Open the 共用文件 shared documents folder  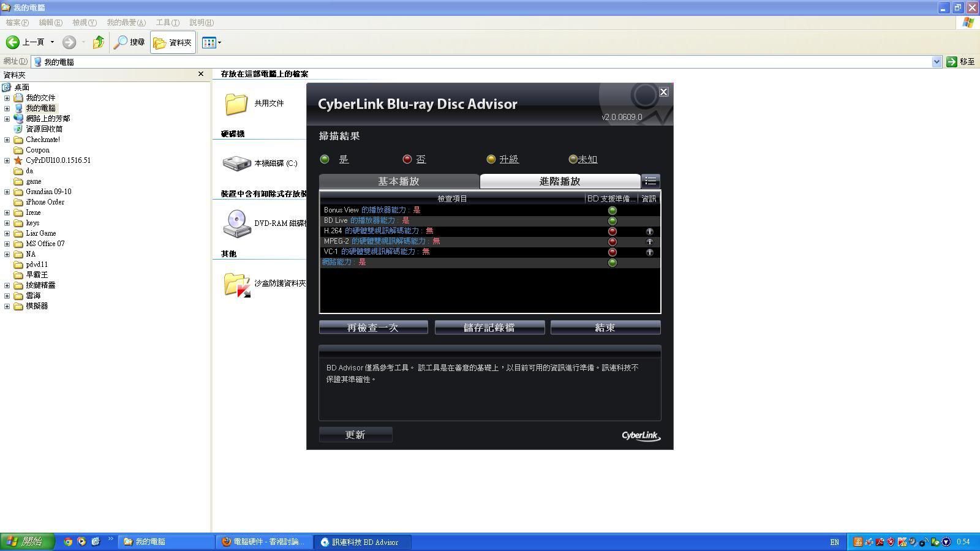point(236,103)
